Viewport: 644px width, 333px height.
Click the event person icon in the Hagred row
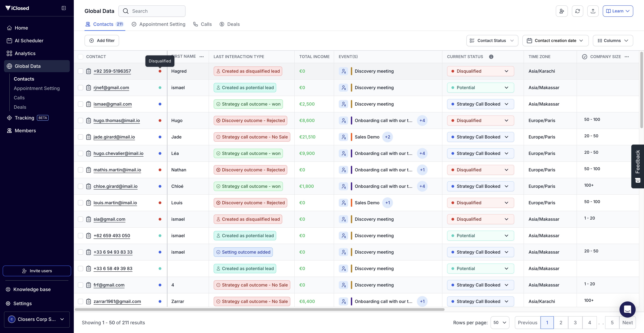pos(343,71)
